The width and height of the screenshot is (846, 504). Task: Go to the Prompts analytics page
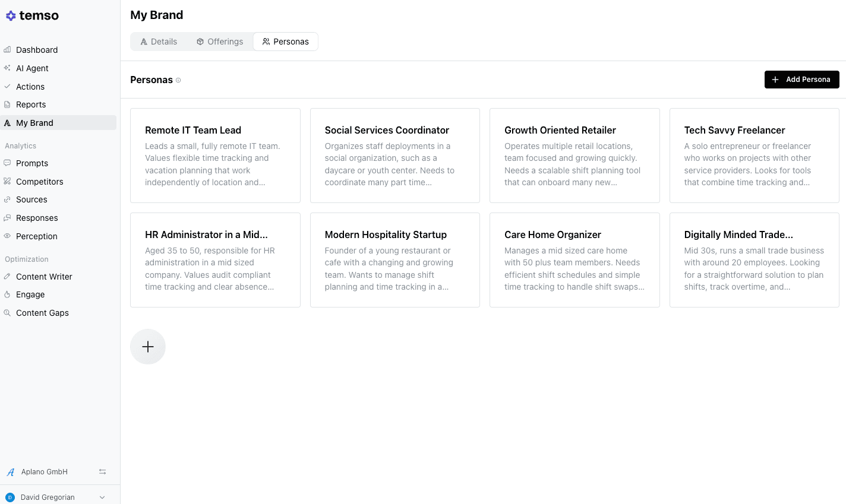tap(32, 163)
